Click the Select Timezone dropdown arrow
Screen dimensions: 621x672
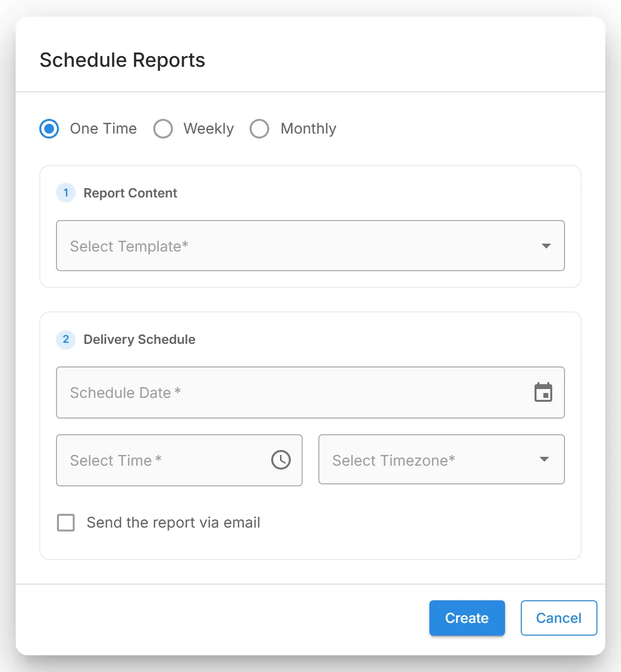tap(544, 459)
